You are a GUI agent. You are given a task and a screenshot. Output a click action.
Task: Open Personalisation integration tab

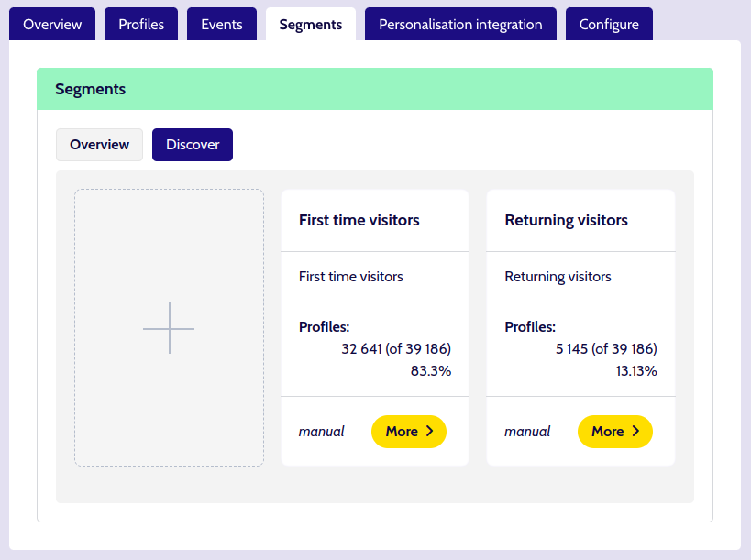pyautogui.click(x=460, y=24)
